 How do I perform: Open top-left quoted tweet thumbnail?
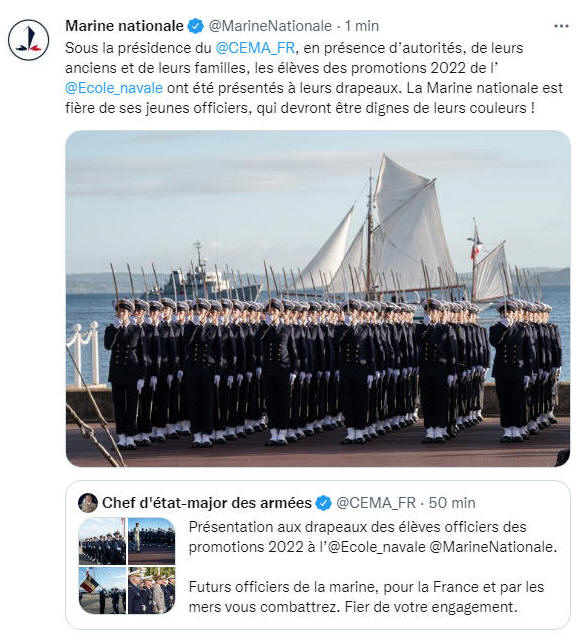(x=102, y=541)
